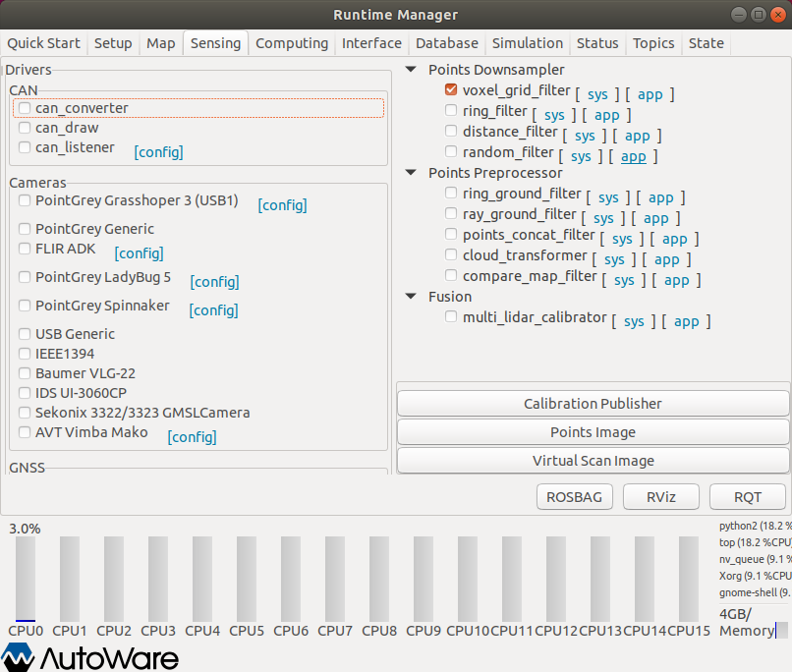Enable the can_converter checkbox

(25, 108)
